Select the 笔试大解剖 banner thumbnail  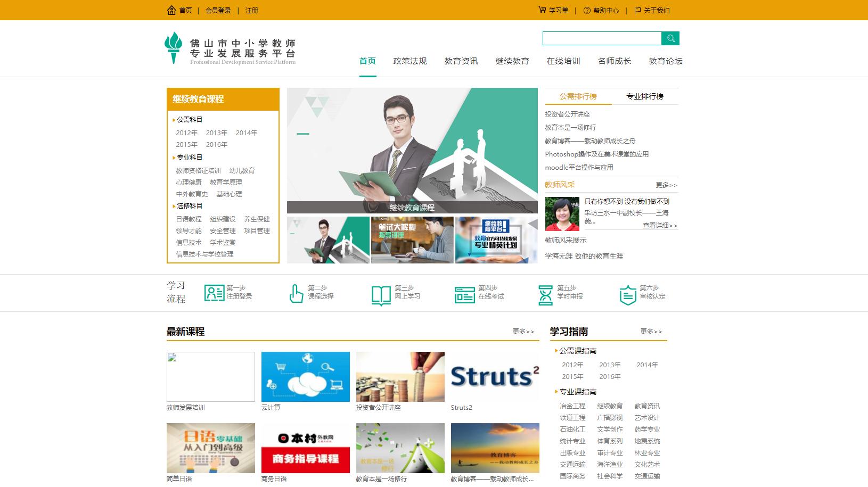[412, 240]
